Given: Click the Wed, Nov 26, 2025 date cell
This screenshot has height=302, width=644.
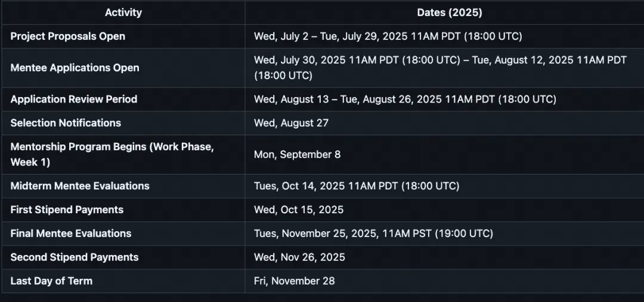Looking at the screenshot, I should click(299, 257).
